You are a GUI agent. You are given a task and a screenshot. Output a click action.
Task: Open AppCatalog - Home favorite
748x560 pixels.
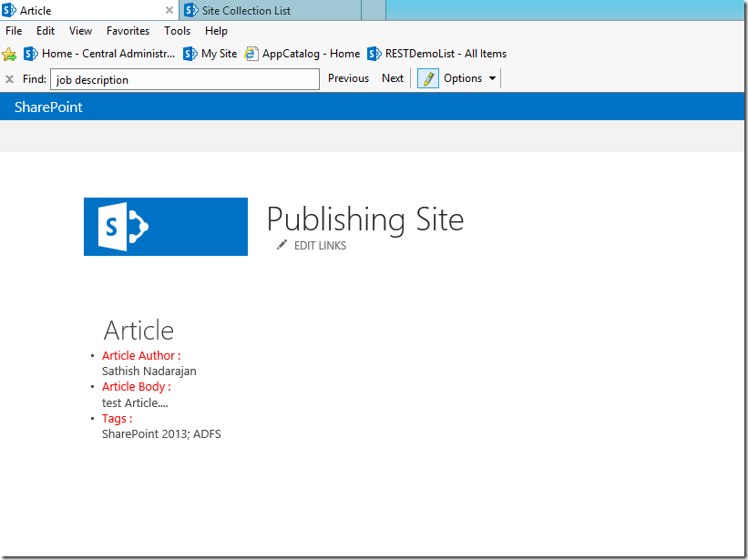coord(302,54)
